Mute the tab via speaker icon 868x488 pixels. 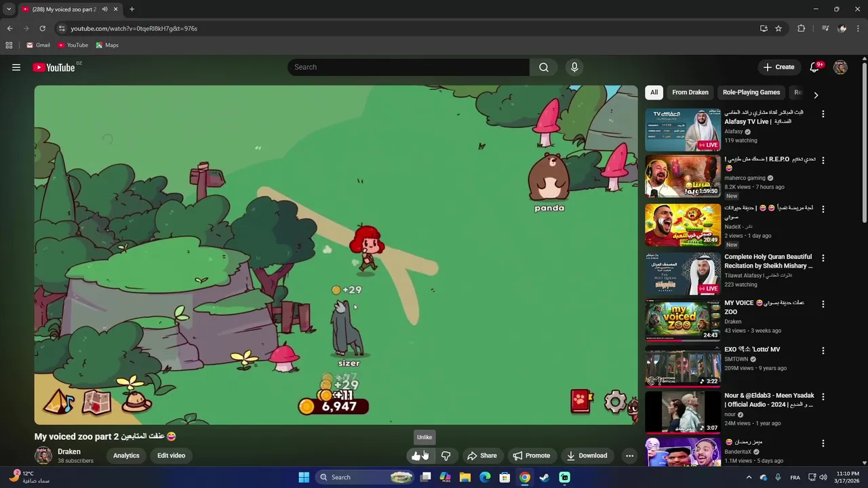104,9
